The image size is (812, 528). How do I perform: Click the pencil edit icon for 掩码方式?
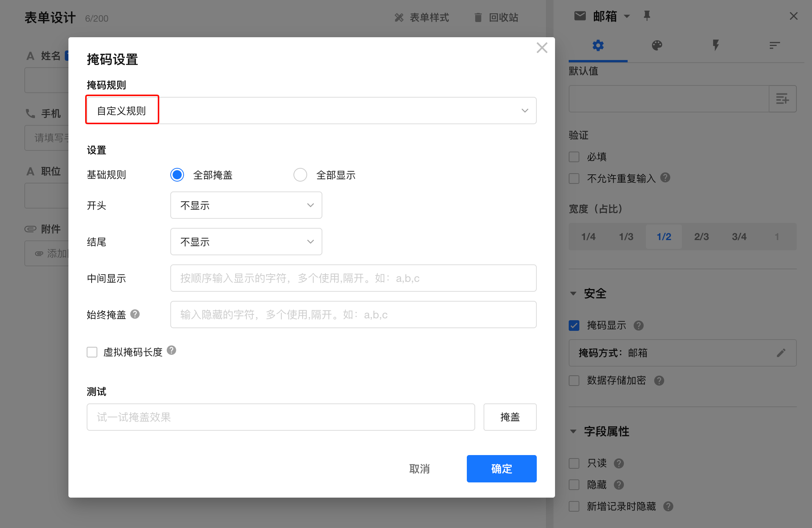pyautogui.click(x=781, y=353)
